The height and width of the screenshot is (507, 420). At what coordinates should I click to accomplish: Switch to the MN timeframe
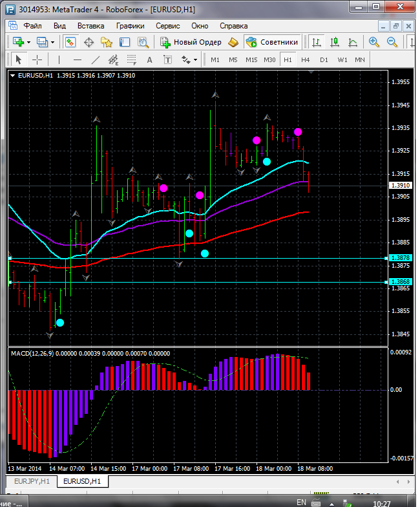point(359,59)
